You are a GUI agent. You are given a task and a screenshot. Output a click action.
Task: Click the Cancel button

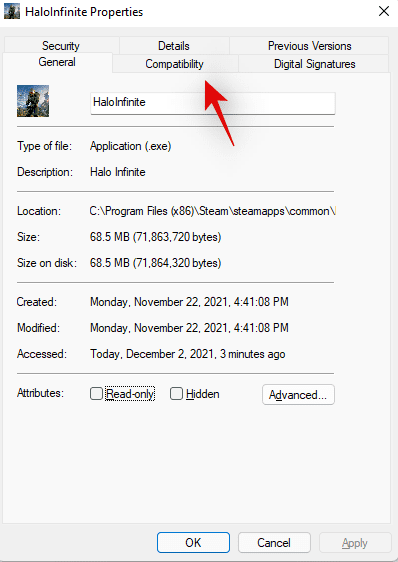(274, 543)
